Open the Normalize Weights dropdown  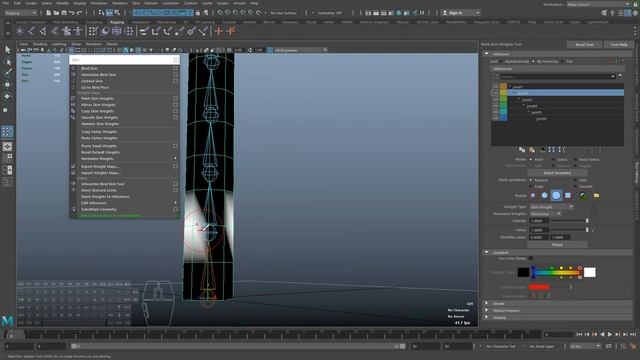coord(546,214)
